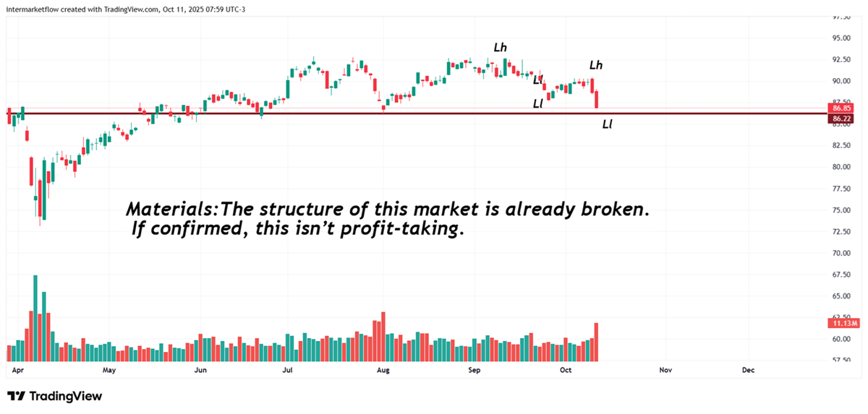Select the Aug marker on time axis
This screenshot has width=868, height=414.
tap(383, 371)
